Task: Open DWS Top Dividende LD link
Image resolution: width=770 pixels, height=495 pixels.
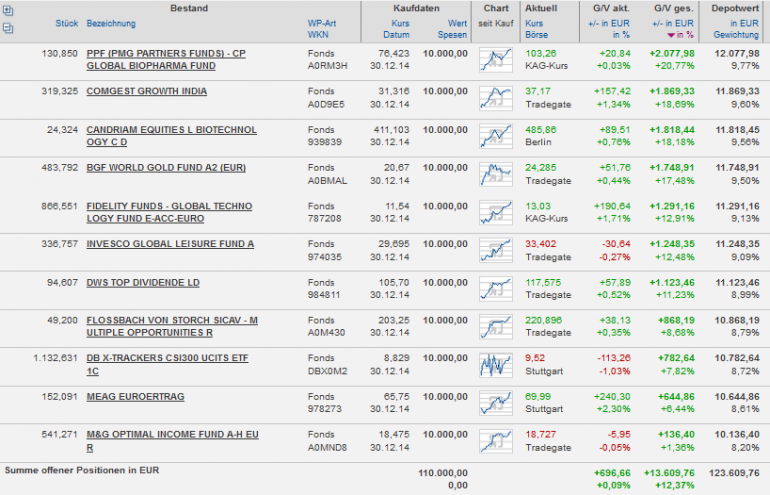Action: [143, 283]
